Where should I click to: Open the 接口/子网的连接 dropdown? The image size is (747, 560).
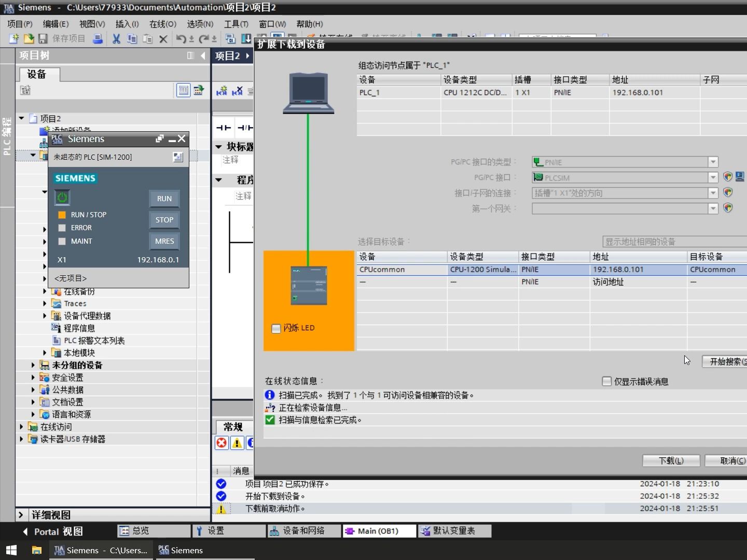pyautogui.click(x=713, y=193)
